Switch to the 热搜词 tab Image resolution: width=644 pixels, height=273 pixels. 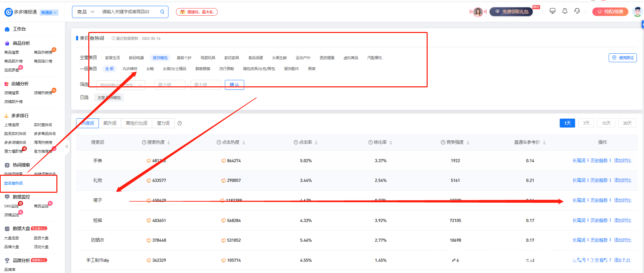coord(87,123)
